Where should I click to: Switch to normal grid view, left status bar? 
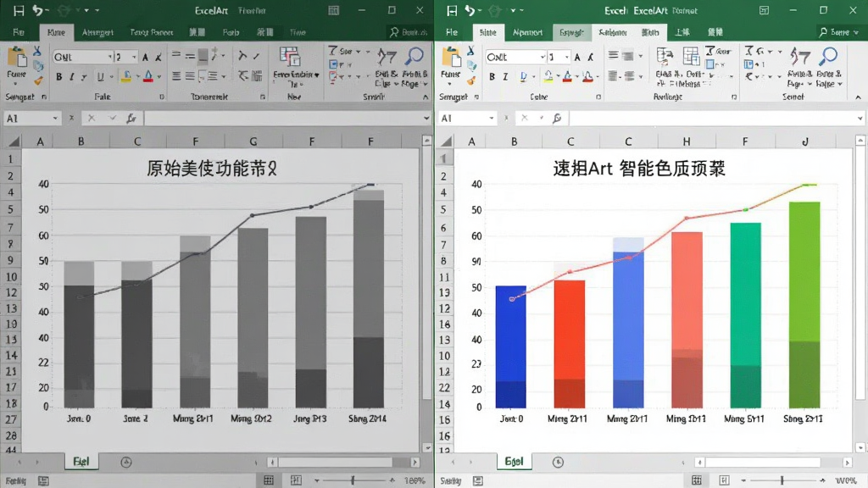pyautogui.click(x=269, y=480)
